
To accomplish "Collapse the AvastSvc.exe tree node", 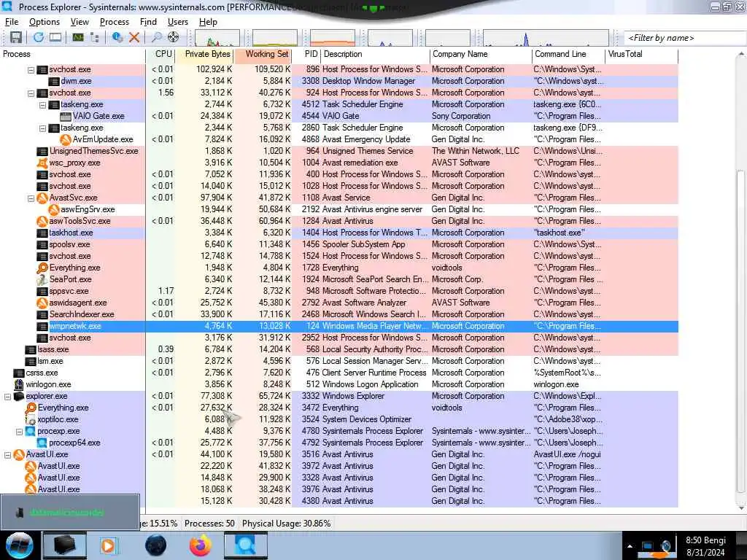I will click(x=31, y=198).
